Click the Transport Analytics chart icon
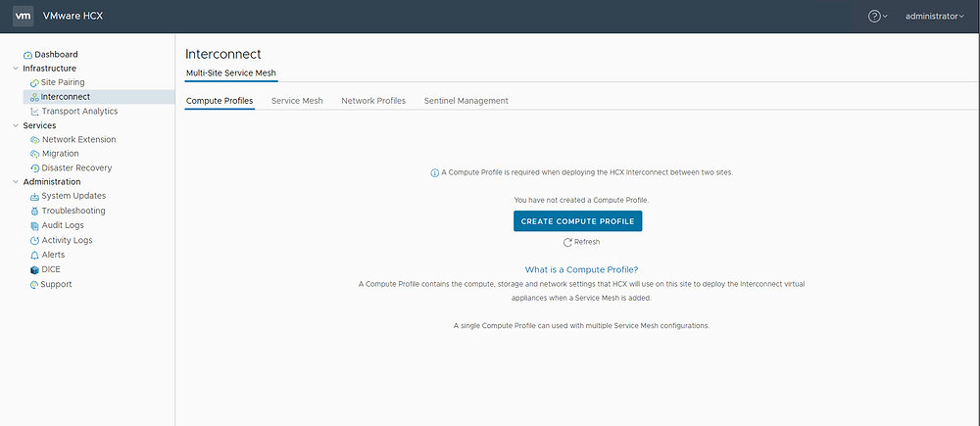Screen dimensions: 980x426 (34, 112)
